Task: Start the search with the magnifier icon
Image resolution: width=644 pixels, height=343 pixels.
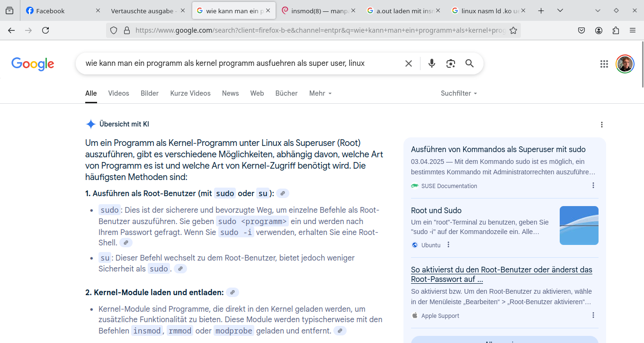Action: tap(469, 63)
